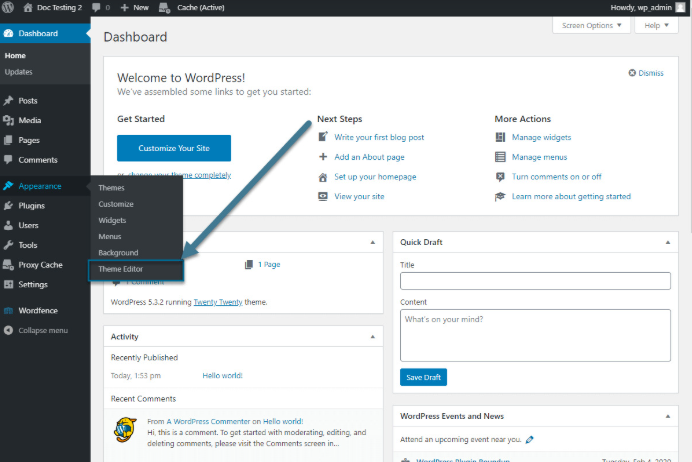
Task: Click the plus New icon in admin bar
Action: pyautogui.click(x=124, y=8)
